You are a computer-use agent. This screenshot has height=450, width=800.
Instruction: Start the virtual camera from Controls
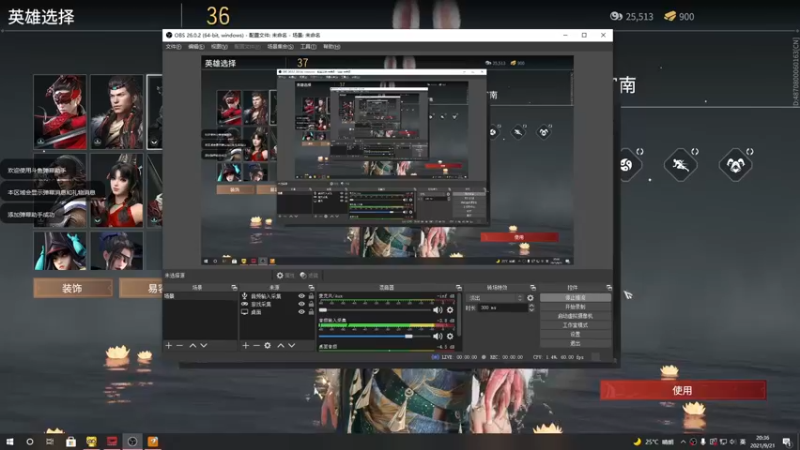point(575,316)
